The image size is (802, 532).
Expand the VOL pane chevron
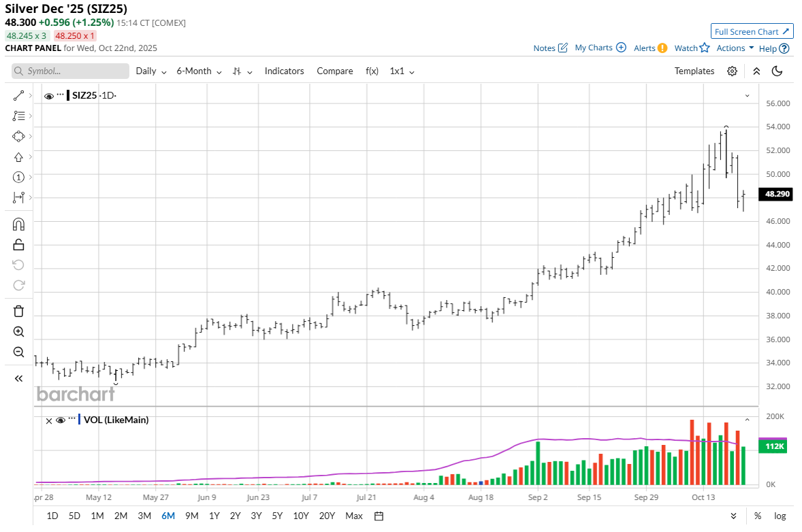click(x=747, y=420)
